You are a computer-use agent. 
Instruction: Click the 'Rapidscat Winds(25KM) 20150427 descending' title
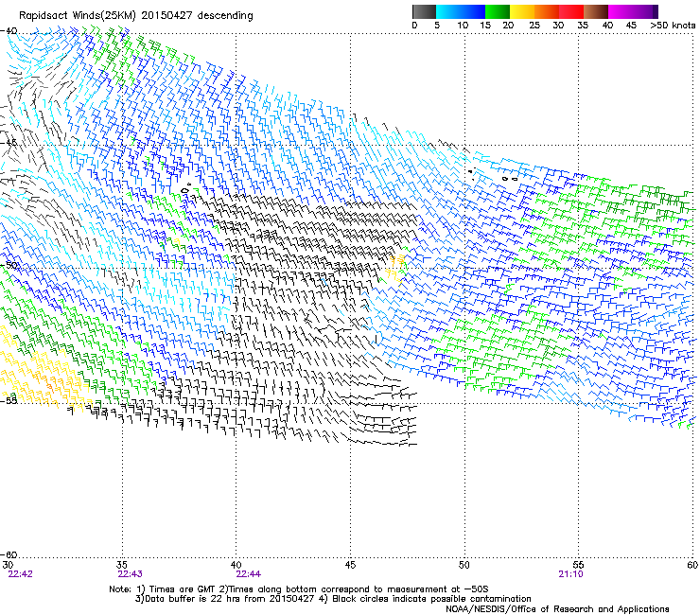click(x=135, y=16)
